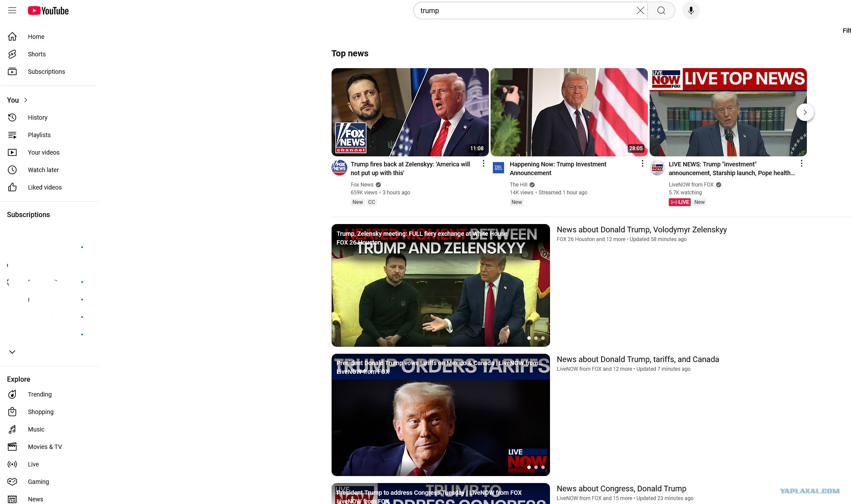851x504 pixels.
Task: Click the Your videos play icon
Action: coord(12,152)
